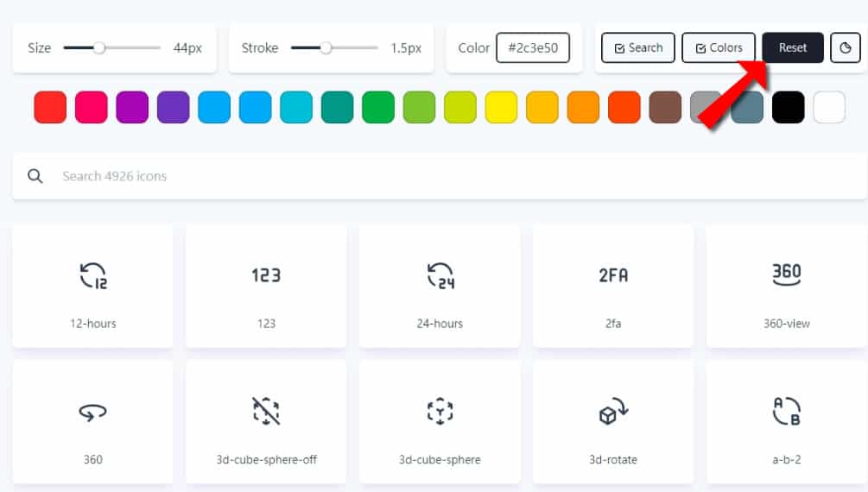868x492 pixels.
Task: Toggle the Search checkbox button
Action: tap(638, 47)
